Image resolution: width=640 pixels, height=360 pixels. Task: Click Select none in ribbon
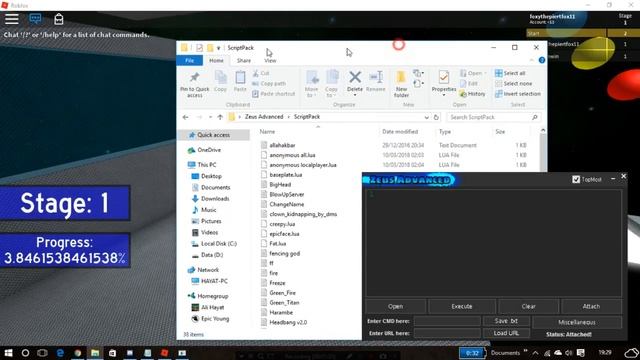click(513, 83)
